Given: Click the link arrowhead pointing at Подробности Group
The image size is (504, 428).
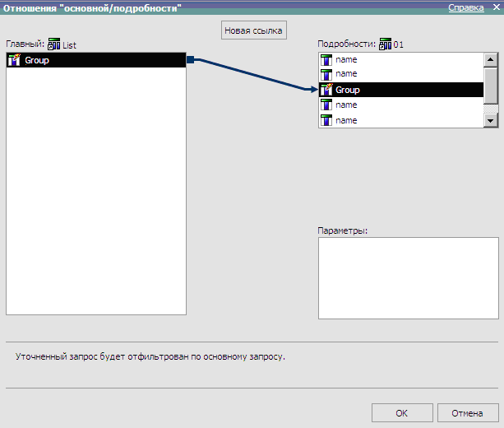Looking at the screenshot, I should (313, 89).
